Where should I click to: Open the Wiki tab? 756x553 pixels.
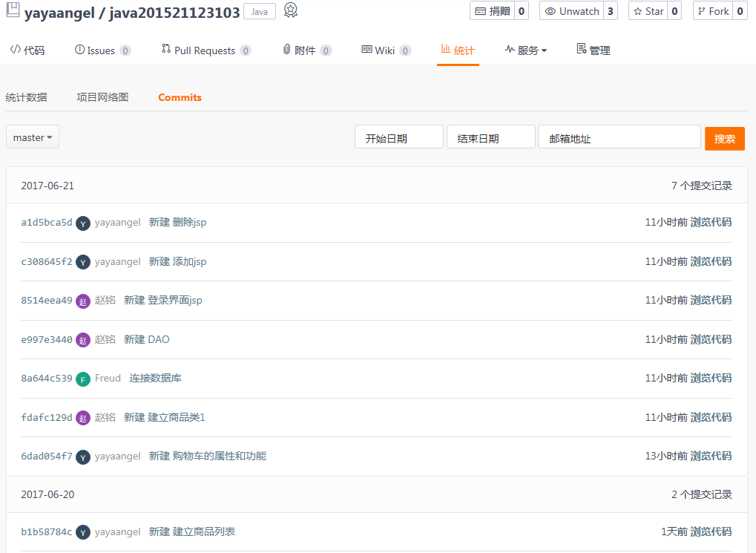click(x=386, y=50)
